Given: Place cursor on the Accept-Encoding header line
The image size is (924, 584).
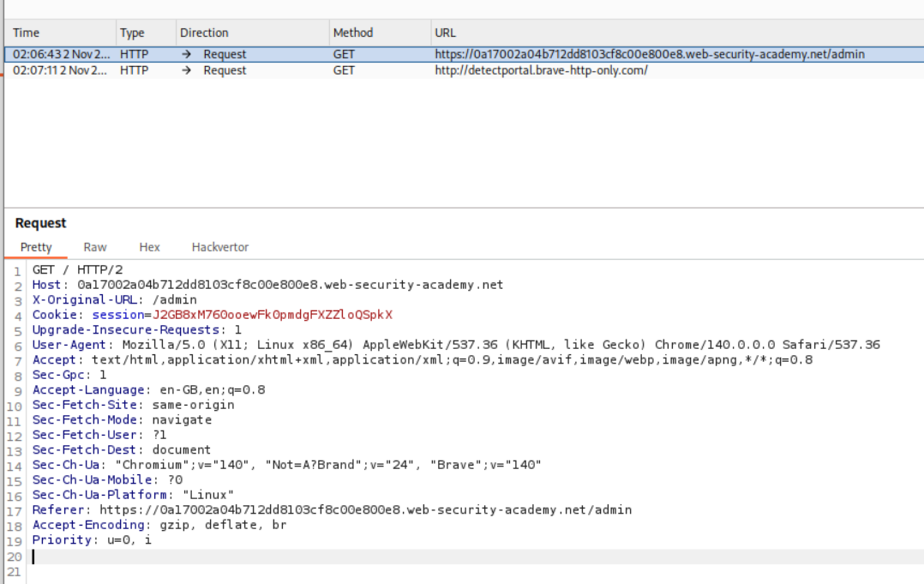Looking at the screenshot, I should (159, 525).
